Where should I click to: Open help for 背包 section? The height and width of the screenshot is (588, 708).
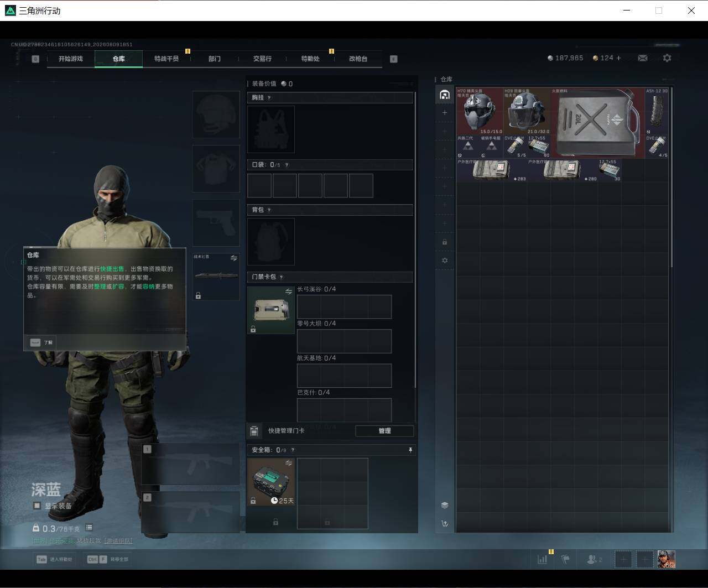click(x=269, y=210)
